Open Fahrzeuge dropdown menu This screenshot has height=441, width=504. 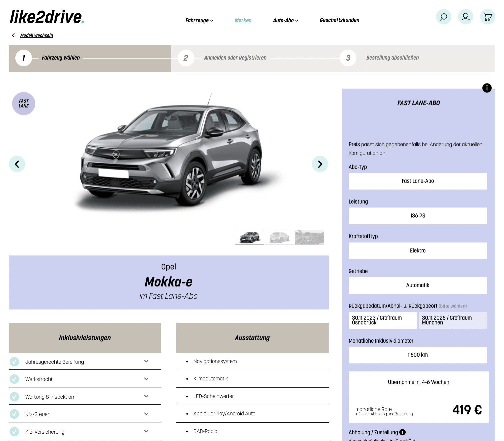[199, 20]
